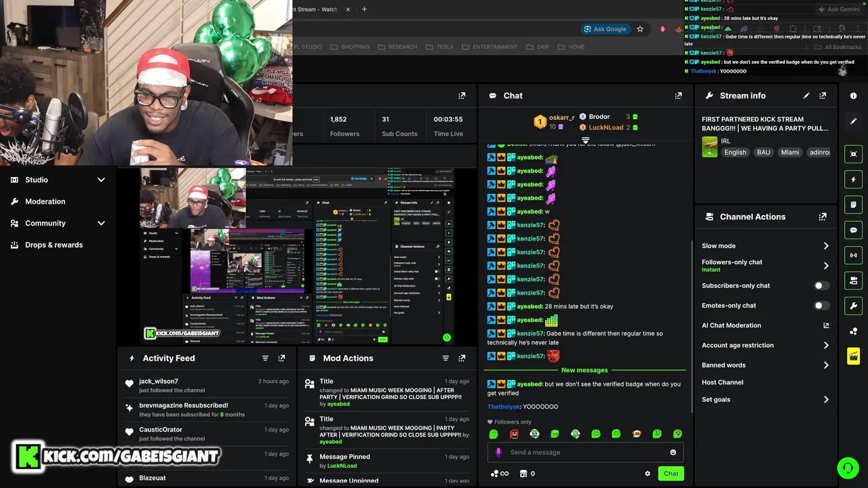Click the stream preview thumbnail
This screenshot has height=488, width=868.
point(297,256)
